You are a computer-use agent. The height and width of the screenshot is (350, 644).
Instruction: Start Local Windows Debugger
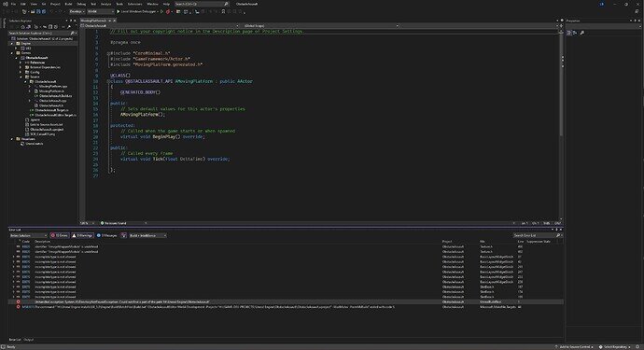137,11
